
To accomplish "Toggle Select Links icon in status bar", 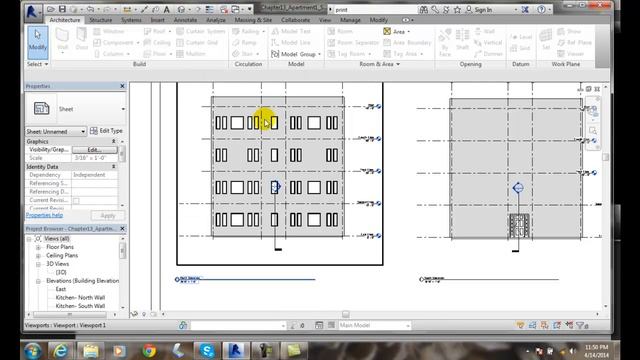I will coord(520,325).
